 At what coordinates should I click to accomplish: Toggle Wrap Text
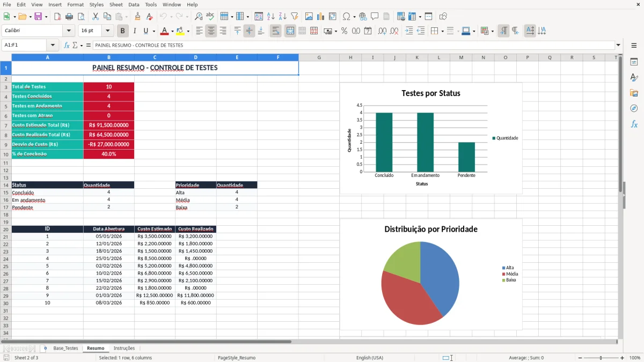pyautogui.click(x=275, y=31)
